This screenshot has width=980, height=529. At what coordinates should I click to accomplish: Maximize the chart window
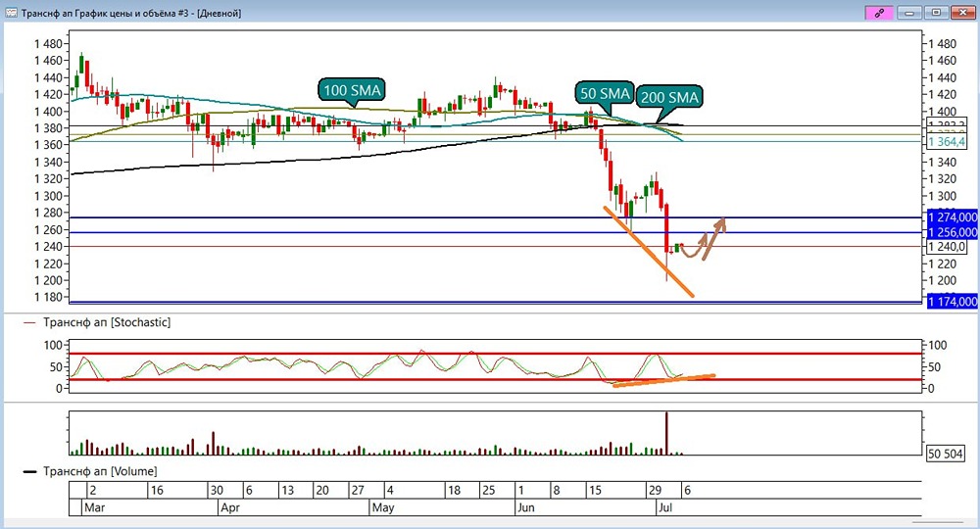(x=936, y=13)
